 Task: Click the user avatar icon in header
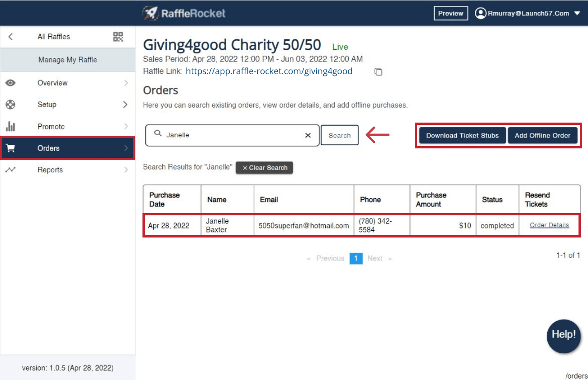[480, 13]
